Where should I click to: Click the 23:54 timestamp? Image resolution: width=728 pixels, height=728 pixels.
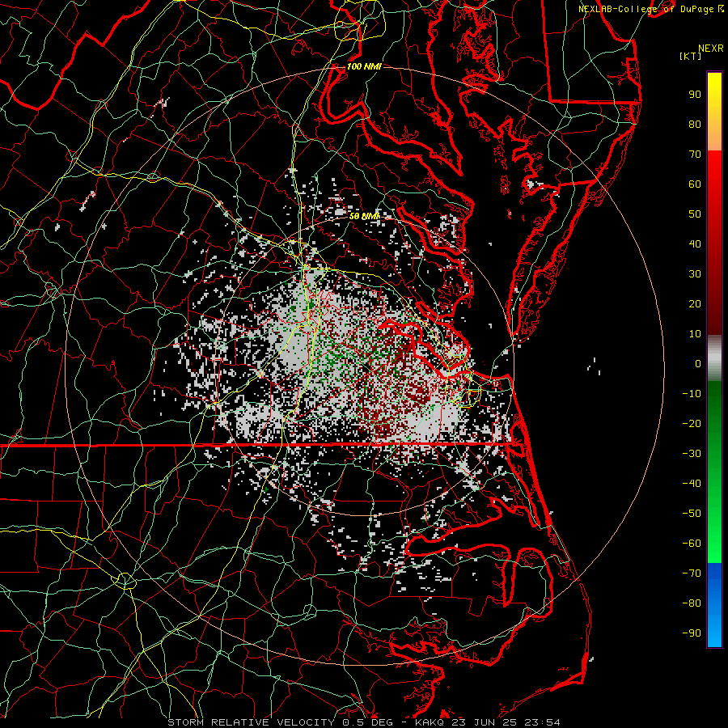tap(542, 722)
